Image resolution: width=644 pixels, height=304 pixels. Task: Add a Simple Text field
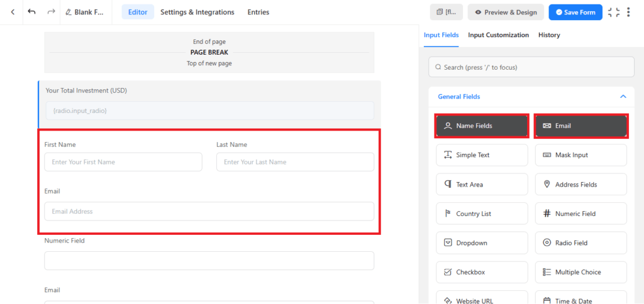(482, 155)
